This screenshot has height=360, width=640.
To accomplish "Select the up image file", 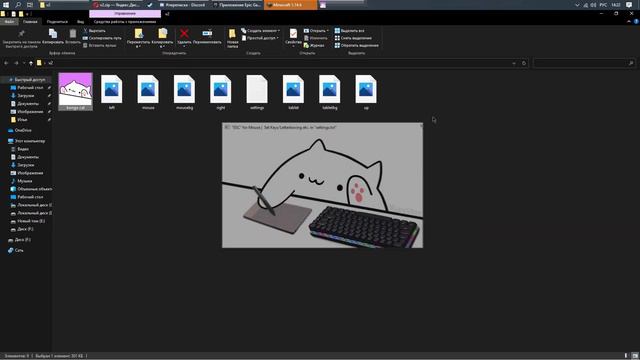I will 366,92.
